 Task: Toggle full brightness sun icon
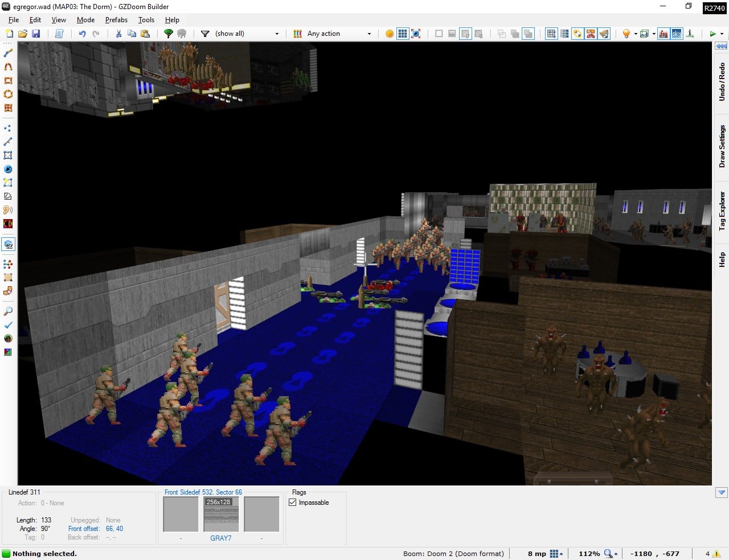pos(390,34)
